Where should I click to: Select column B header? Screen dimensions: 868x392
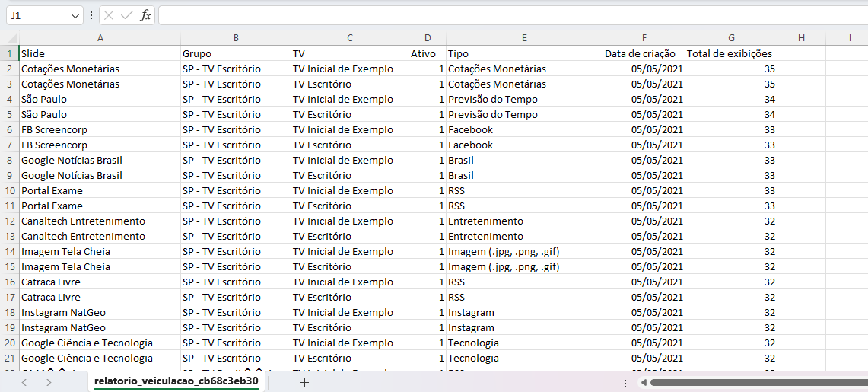coord(236,38)
